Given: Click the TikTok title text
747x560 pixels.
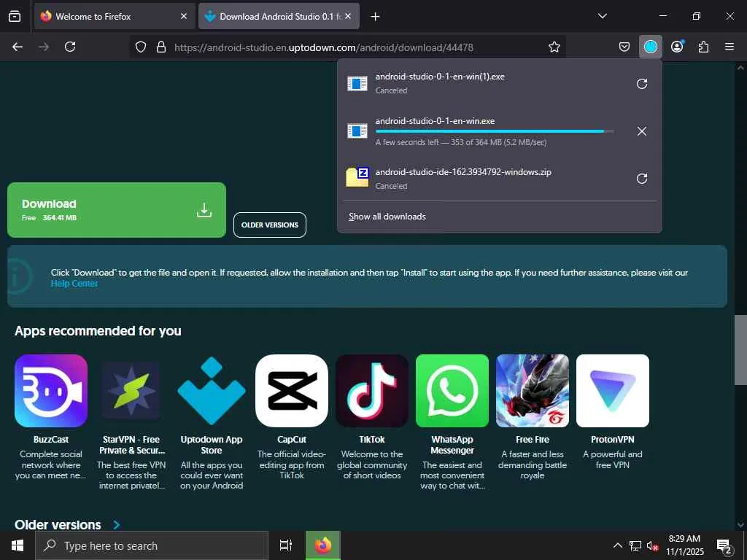Looking at the screenshot, I should point(372,440).
